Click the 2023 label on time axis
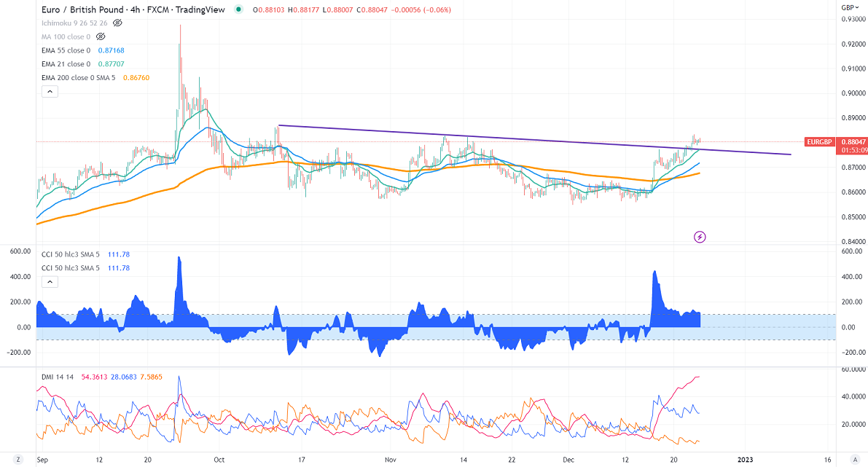Image resolution: width=868 pixels, height=467 pixels. [745, 460]
